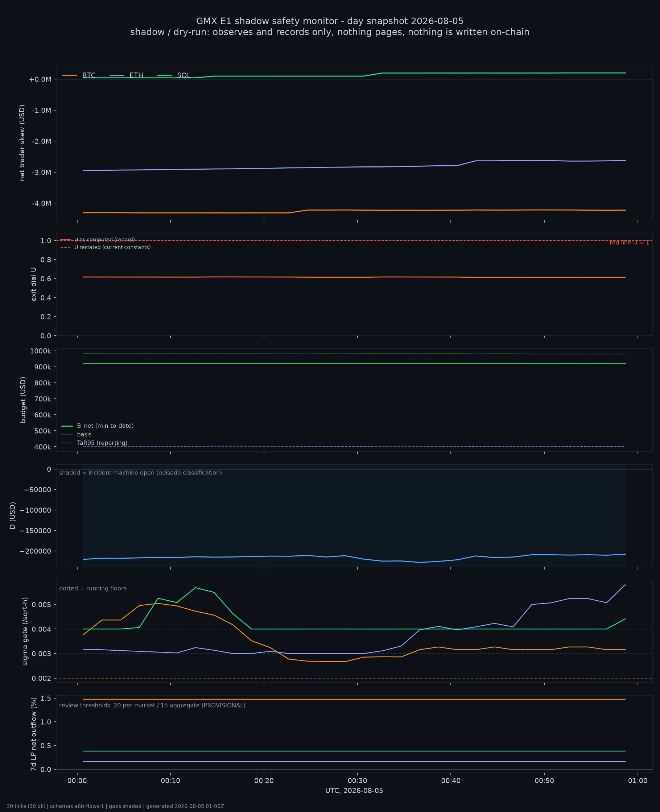Click the SOL legend label
This screenshot has width=660, height=812.
pos(184,75)
